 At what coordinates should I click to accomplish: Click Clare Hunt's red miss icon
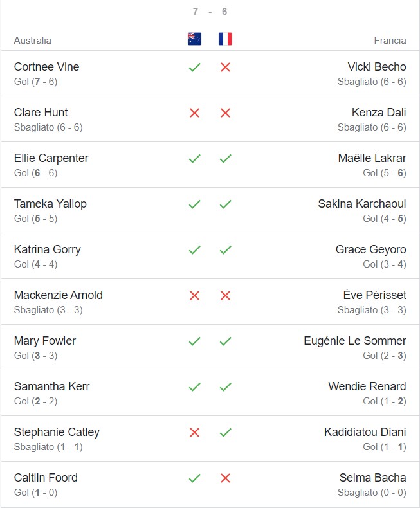coord(194,113)
